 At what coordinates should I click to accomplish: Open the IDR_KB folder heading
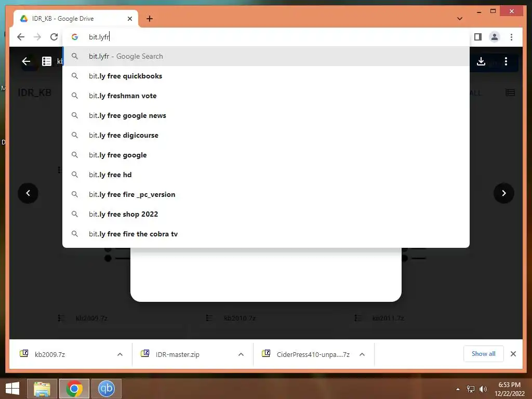click(34, 92)
